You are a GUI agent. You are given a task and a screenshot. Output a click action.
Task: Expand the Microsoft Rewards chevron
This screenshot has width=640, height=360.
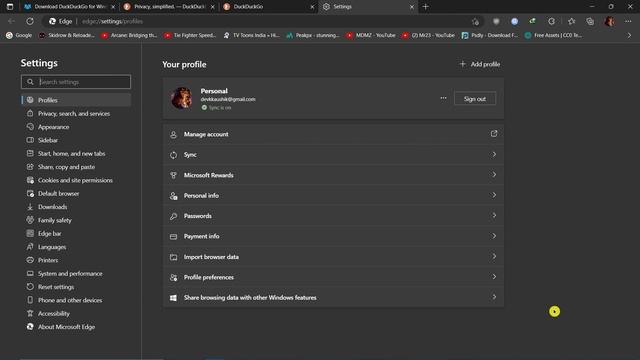(x=494, y=175)
